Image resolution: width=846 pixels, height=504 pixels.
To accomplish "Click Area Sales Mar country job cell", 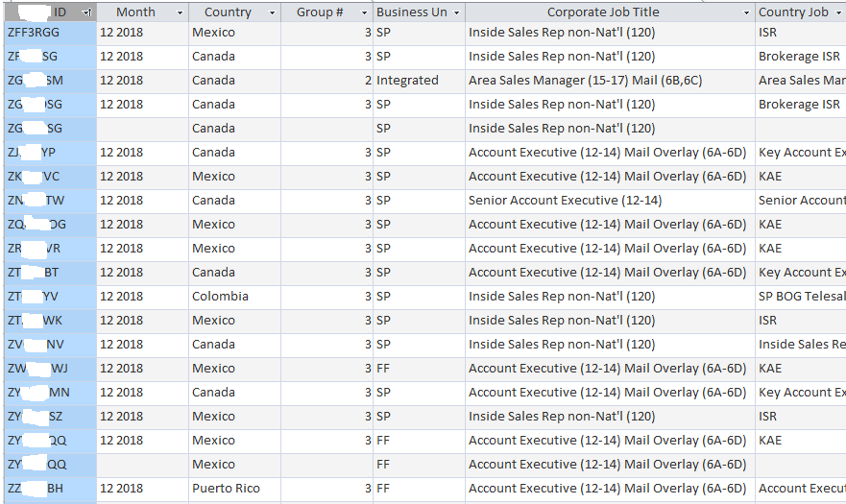I will [x=801, y=81].
